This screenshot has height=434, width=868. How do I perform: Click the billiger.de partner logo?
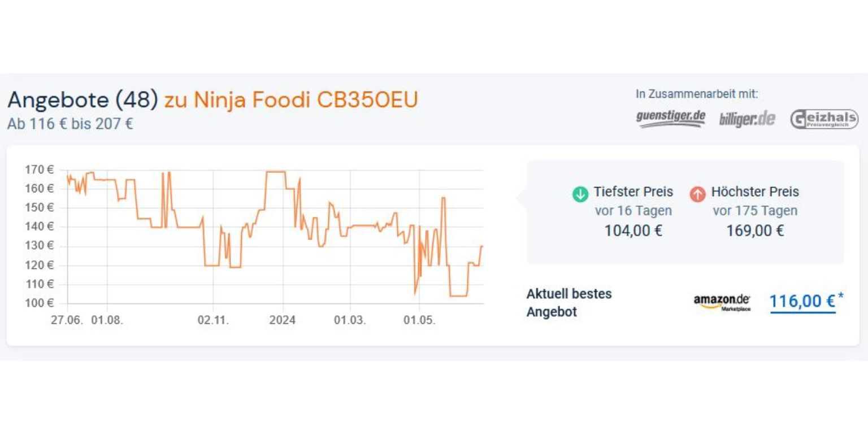click(x=747, y=119)
